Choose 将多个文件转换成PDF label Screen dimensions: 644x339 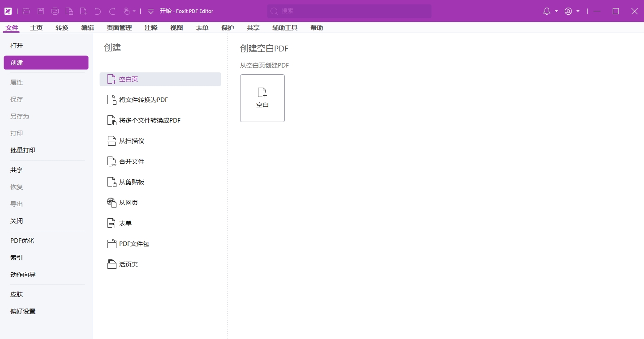[x=150, y=120]
